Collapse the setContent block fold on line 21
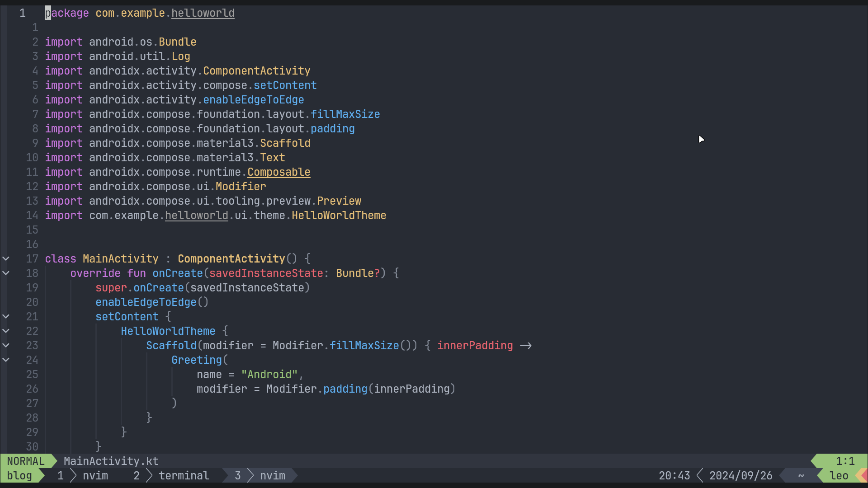The height and width of the screenshot is (488, 868). click(x=6, y=316)
